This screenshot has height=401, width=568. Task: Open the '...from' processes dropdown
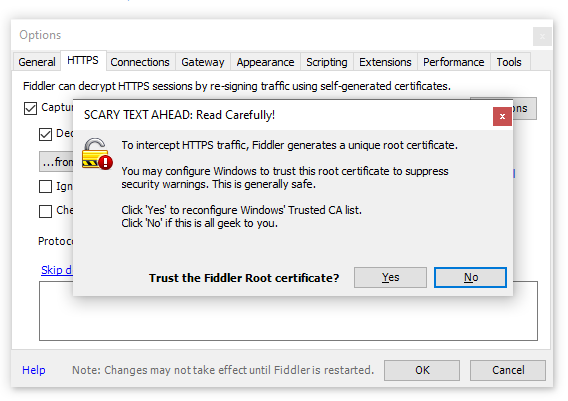56,162
